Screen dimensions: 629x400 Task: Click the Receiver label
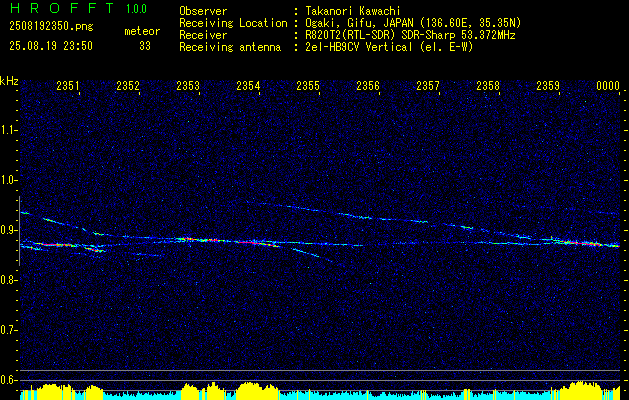pyautogui.click(x=203, y=35)
